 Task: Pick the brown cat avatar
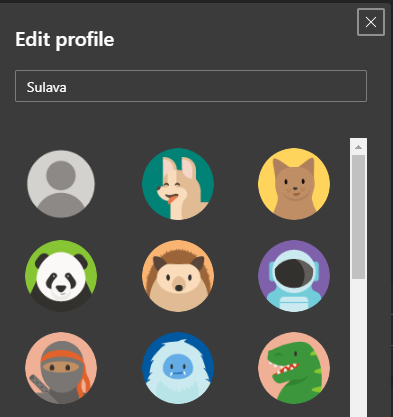point(294,184)
